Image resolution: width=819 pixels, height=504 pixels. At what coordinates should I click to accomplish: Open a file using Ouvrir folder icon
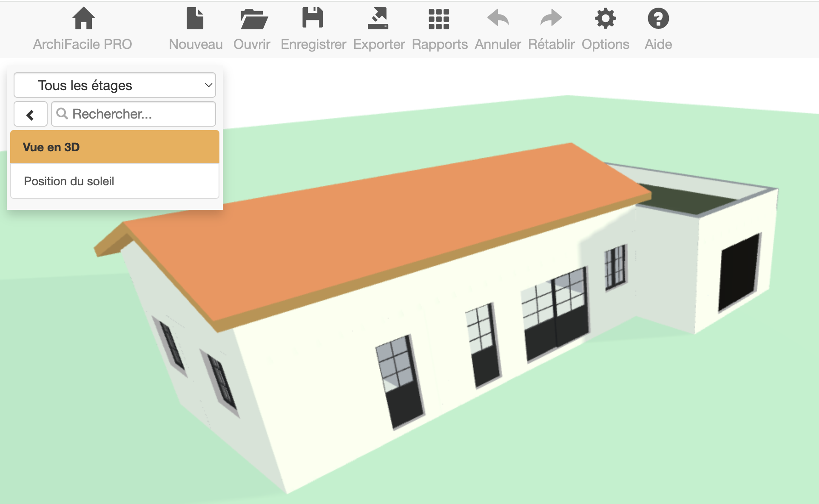(x=253, y=19)
